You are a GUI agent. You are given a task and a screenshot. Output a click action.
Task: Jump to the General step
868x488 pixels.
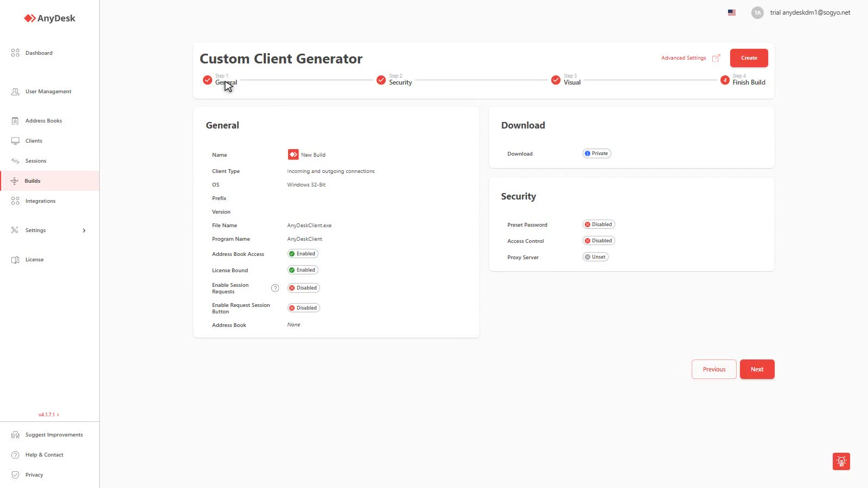pos(226,82)
